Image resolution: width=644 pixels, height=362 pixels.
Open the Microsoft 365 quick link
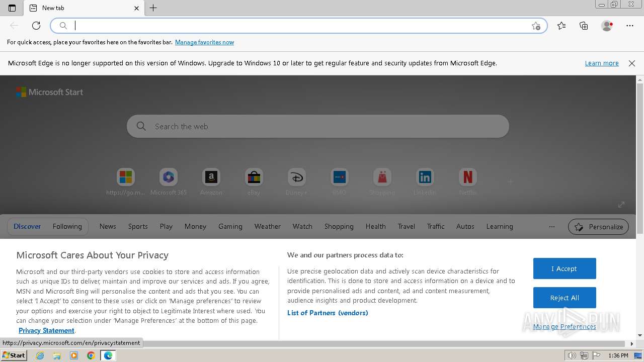coord(169,182)
